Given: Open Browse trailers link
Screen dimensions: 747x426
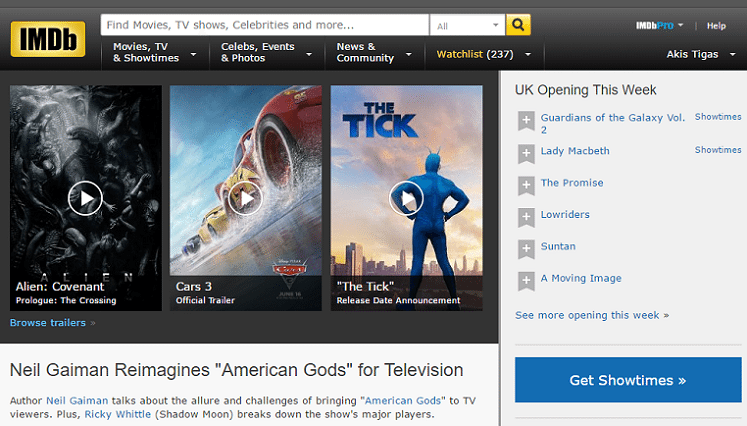Looking at the screenshot, I should tap(48, 323).
